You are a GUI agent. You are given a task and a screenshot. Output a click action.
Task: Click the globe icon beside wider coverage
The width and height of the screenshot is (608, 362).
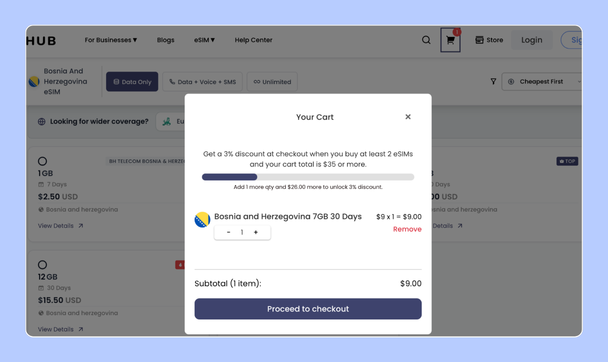(x=41, y=121)
